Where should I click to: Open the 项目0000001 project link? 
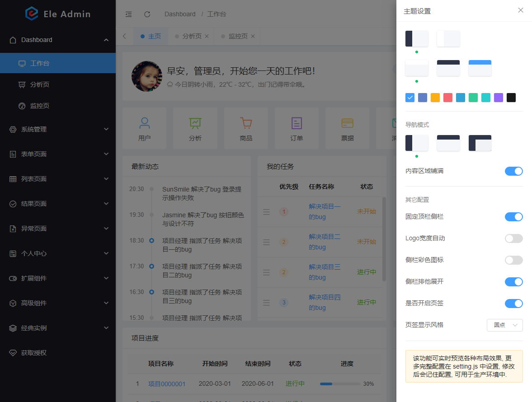167,383
